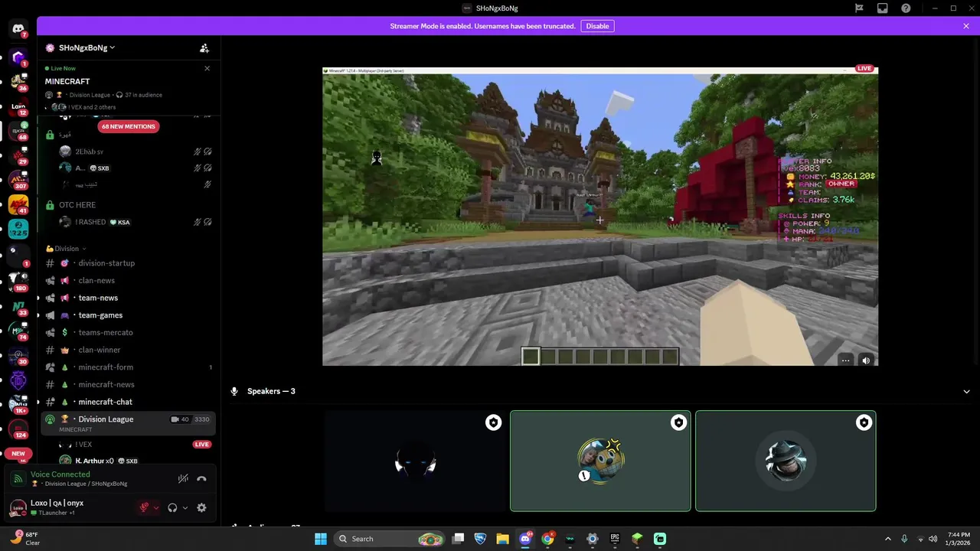Open the green N7 server with 33 badge
The height and width of the screenshot is (551, 980).
pos(18,307)
